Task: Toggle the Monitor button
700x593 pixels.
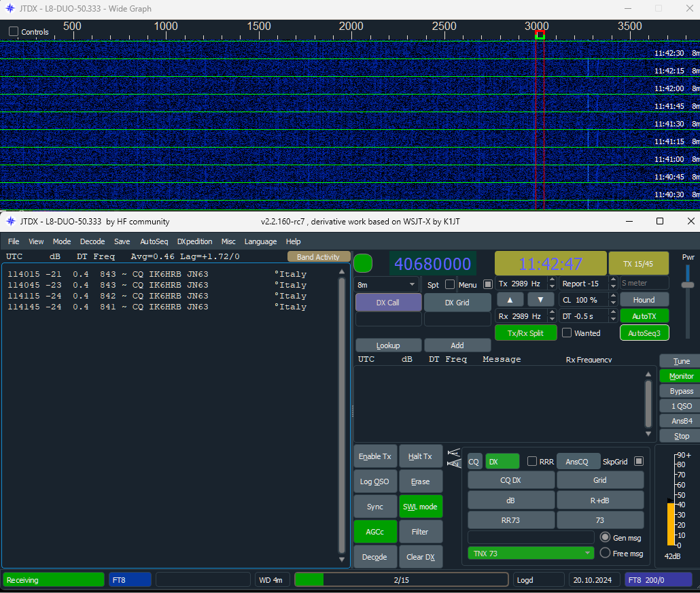Action: tap(681, 376)
